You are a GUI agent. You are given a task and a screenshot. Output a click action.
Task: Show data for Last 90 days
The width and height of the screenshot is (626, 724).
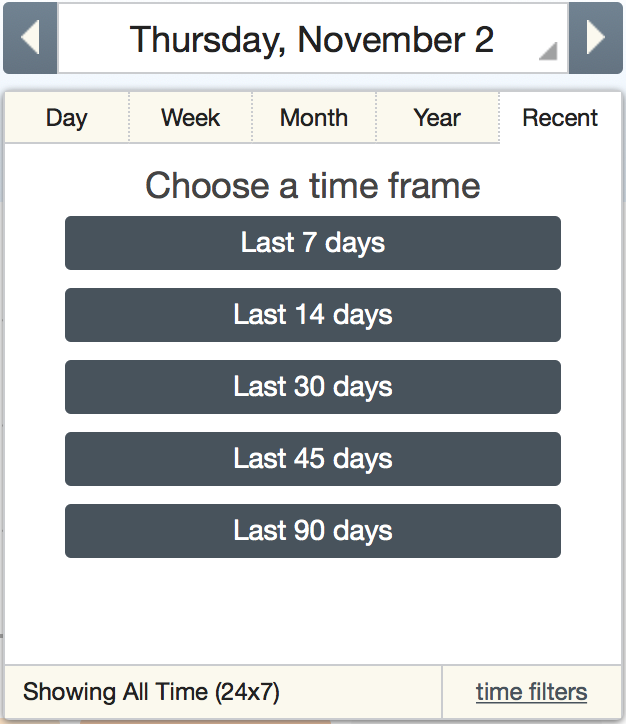tap(313, 531)
